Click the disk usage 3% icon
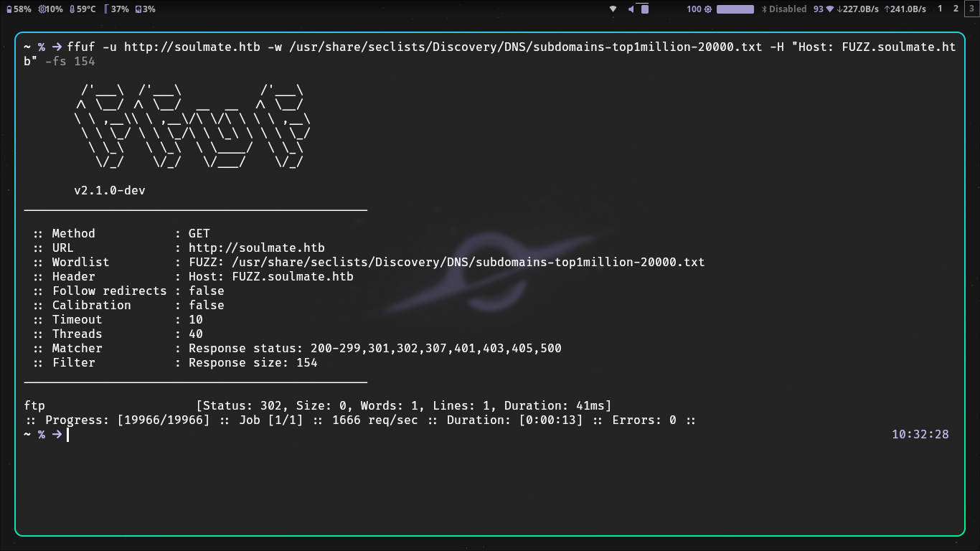The image size is (980, 551). pos(137,9)
